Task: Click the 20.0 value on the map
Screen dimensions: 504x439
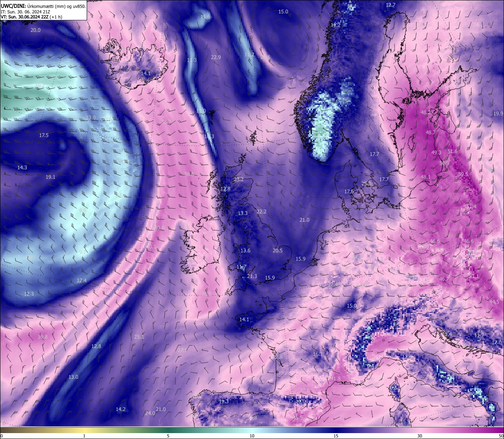Action: [x=35, y=30]
